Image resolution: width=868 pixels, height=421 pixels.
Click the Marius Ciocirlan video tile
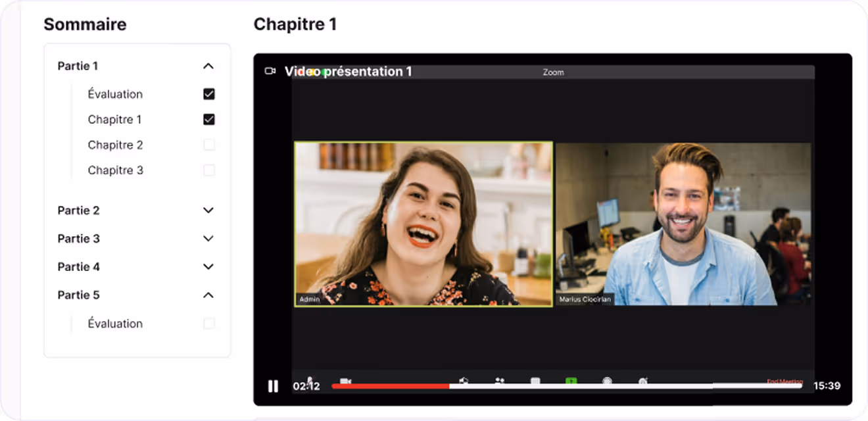pyautogui.click(x=683, y=224)
